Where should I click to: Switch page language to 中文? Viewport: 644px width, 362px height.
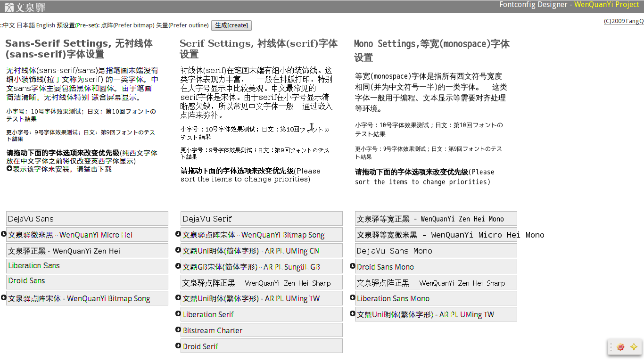[x=9, y=25]
